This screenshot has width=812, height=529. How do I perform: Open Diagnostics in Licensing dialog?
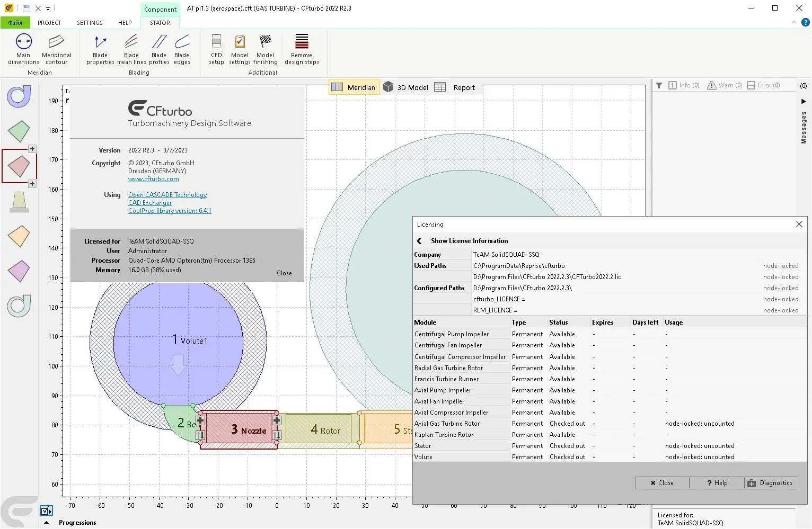coord(772,483)
